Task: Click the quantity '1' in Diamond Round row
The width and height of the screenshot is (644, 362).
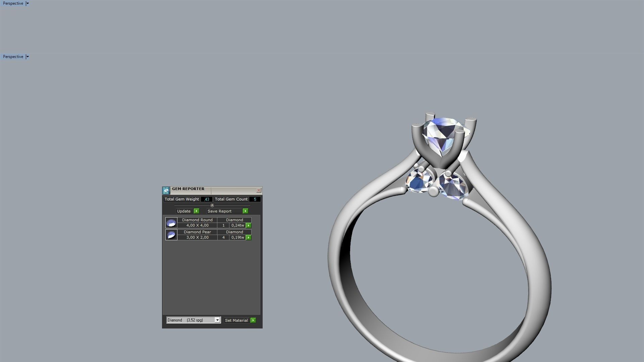Action: (x=223, y=225)
